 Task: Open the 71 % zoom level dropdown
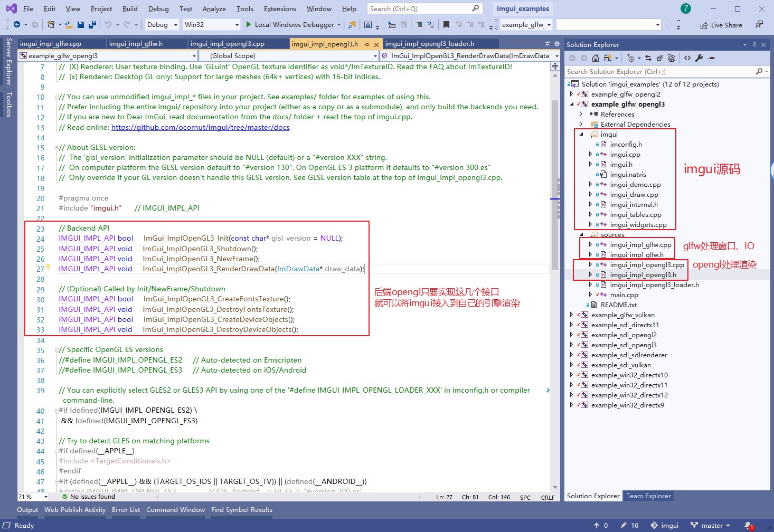33,497
